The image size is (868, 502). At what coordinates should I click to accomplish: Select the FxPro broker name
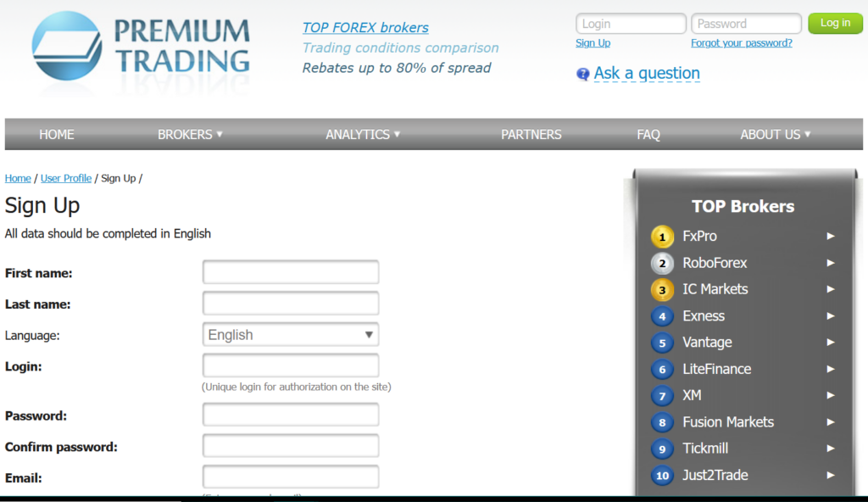click(x=699, y=236)
